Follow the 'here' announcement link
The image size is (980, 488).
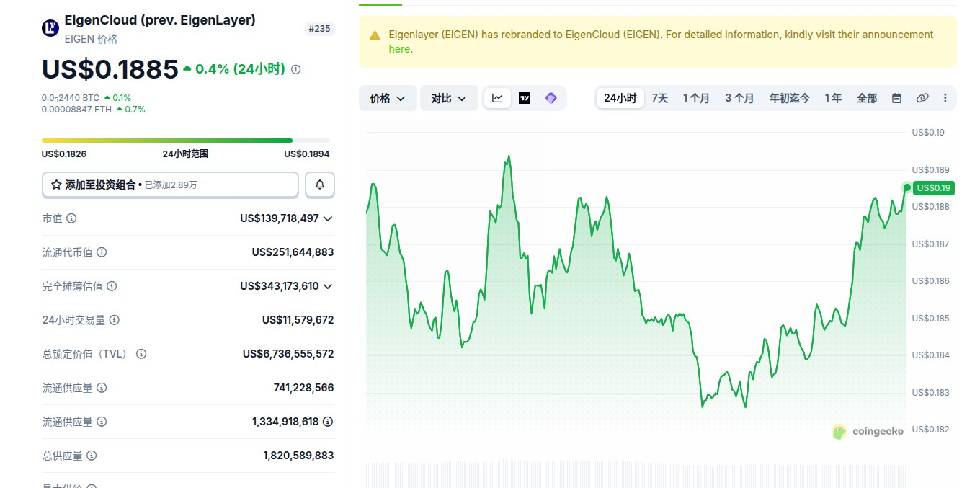399,49
